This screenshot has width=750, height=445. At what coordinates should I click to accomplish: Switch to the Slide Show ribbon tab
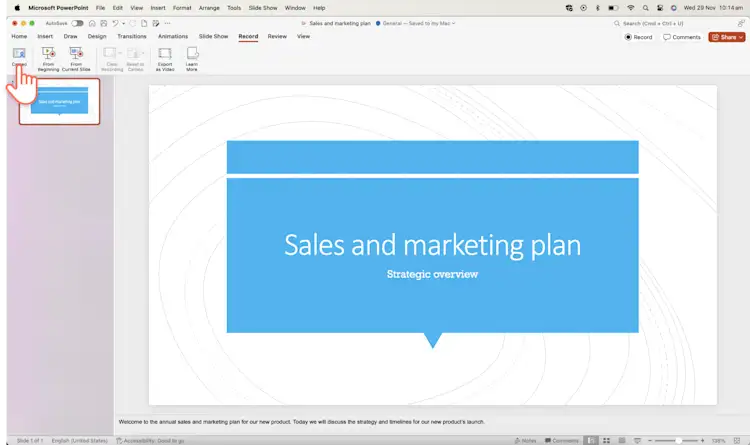pyautogui.click(x=213, y=36)
